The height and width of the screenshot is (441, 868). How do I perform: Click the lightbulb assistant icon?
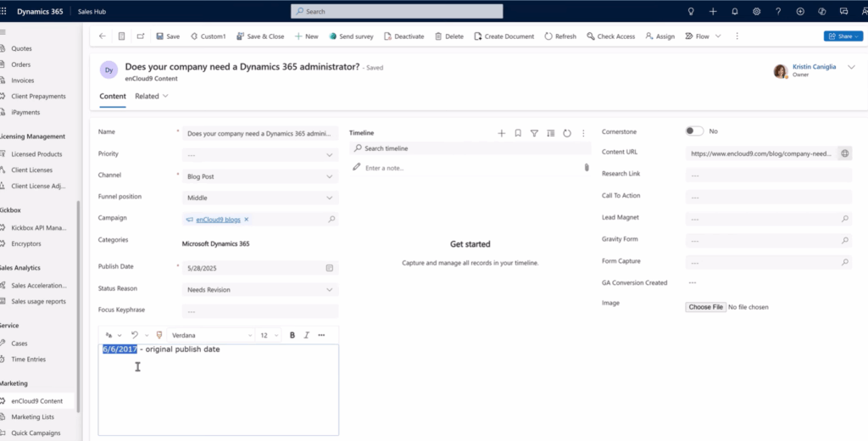(691, 11)
